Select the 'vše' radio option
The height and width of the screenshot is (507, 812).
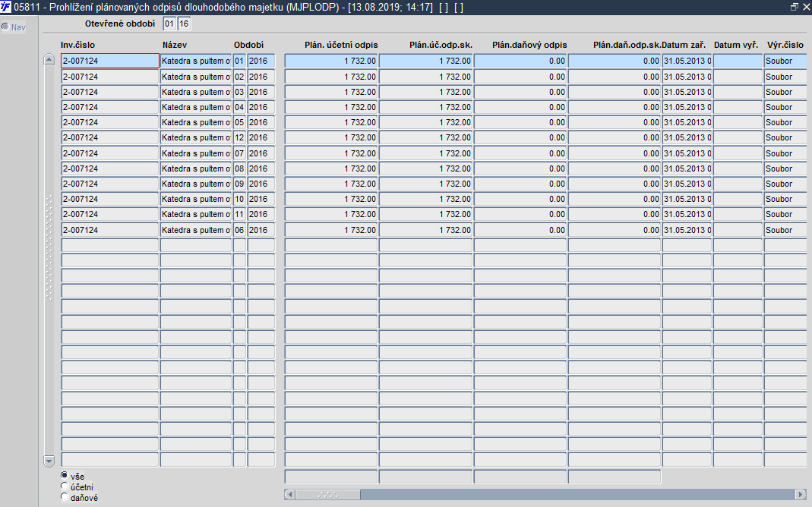65,475
